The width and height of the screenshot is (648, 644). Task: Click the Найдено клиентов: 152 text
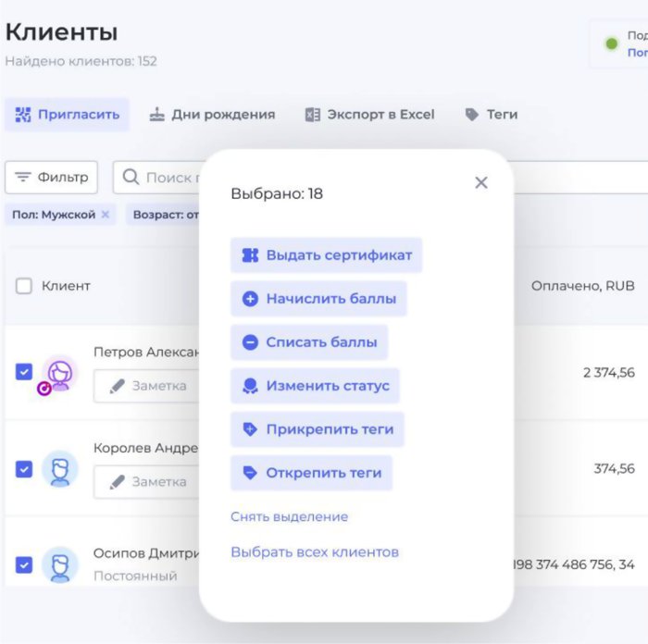(x=81, y=61)
